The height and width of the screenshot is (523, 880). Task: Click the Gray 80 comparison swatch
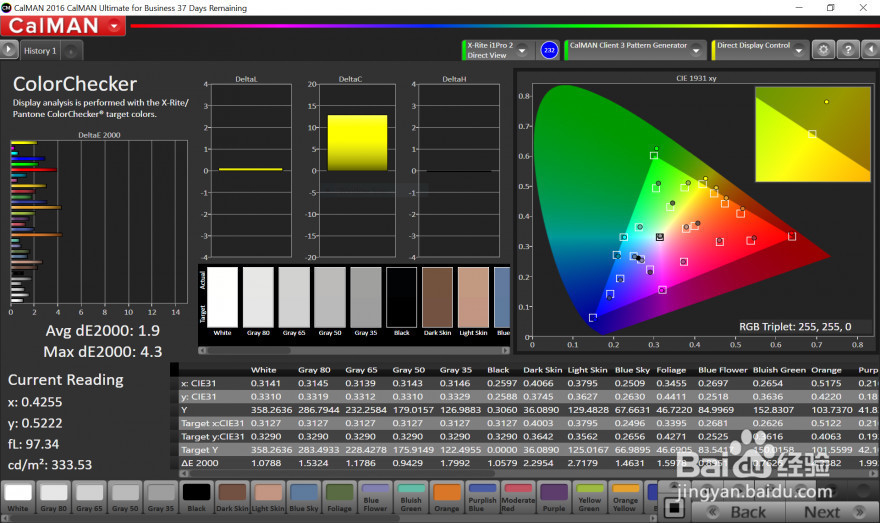[x=258, y=297]
